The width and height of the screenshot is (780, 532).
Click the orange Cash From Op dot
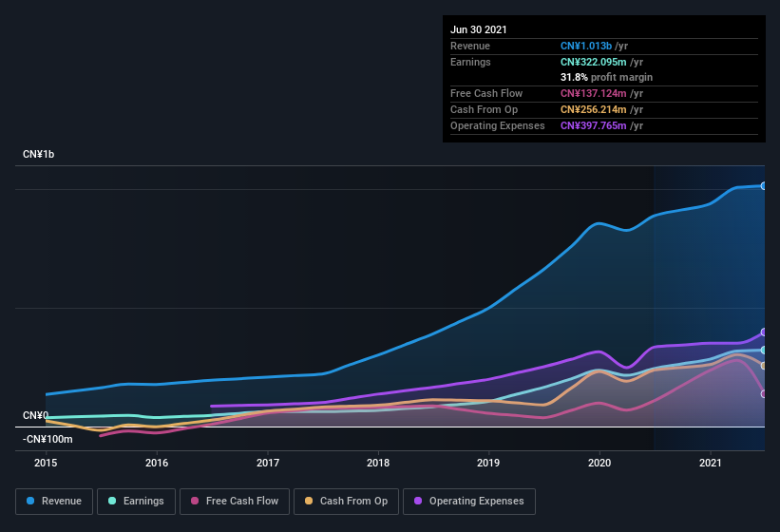pos(308,501)
